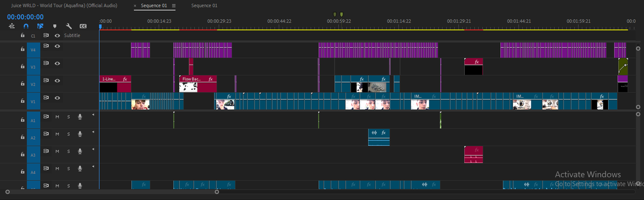Lock the V3 track

coord(22,66)
